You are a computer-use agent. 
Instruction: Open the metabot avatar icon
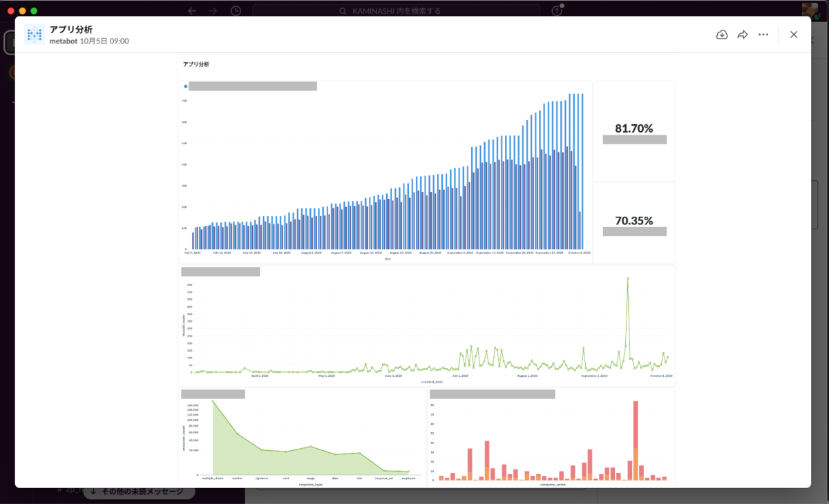[x=35, y=35]
